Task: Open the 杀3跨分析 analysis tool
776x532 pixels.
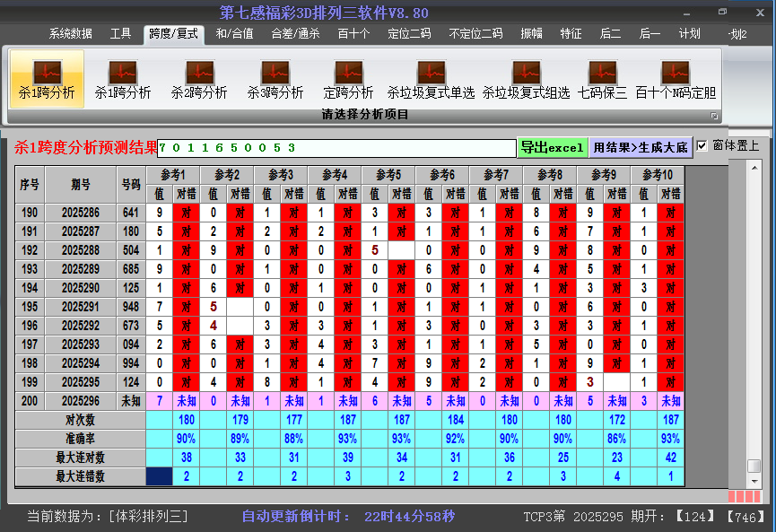Action: point(274,79)
